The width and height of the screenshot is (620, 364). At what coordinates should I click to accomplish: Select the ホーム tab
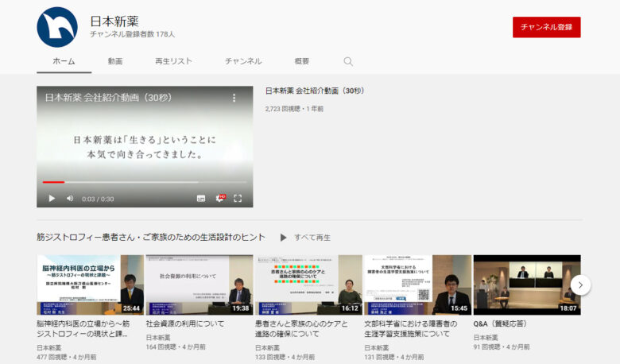(x=64, y=61)
